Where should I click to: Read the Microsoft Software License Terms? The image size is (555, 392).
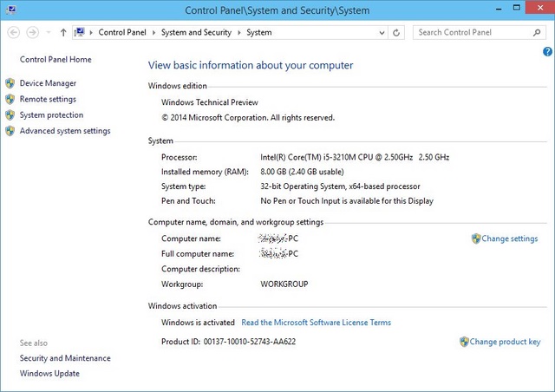point(316,323)
